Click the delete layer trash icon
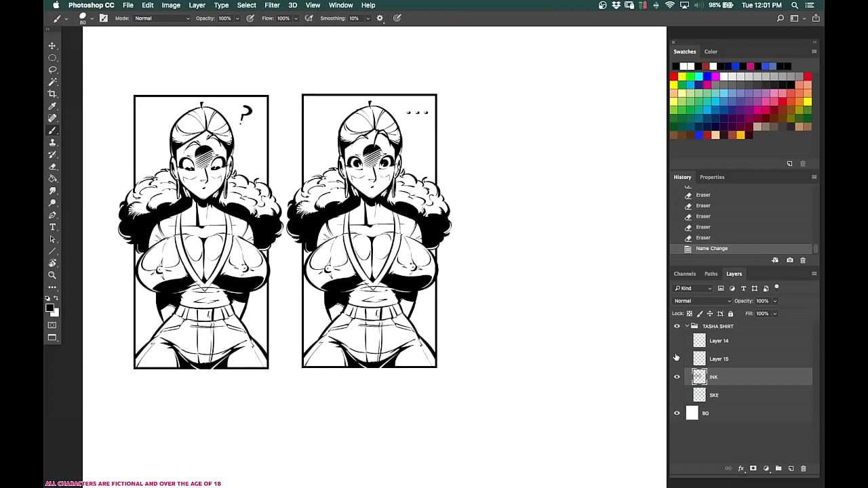This screenshot has height=488, width=868. coord(804,468)
